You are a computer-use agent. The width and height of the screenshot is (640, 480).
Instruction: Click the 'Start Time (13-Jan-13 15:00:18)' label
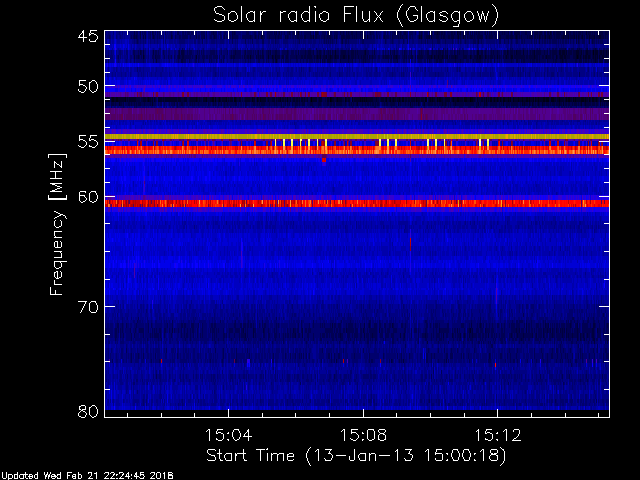pos(356,456)
